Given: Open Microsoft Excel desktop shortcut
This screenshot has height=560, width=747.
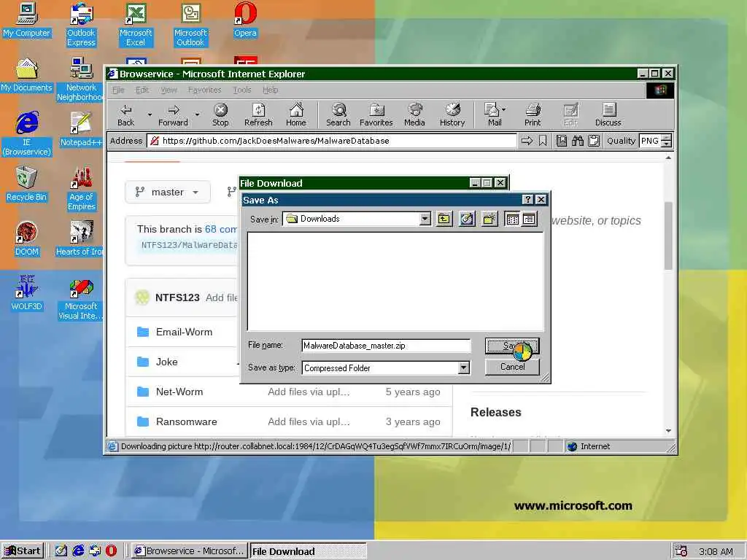Looking at the screenshot, I should 136,26.
